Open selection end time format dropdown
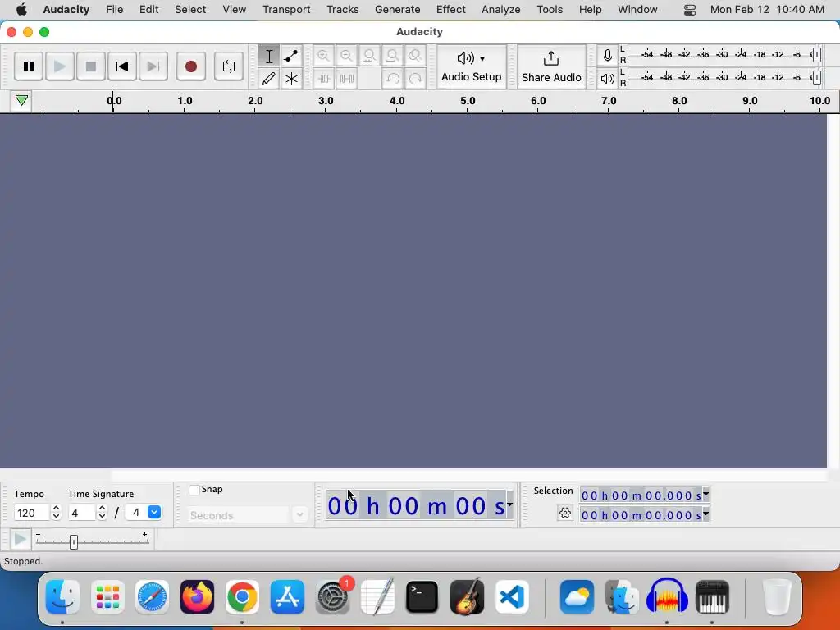840x630 pixels. (x=706, y=514)
